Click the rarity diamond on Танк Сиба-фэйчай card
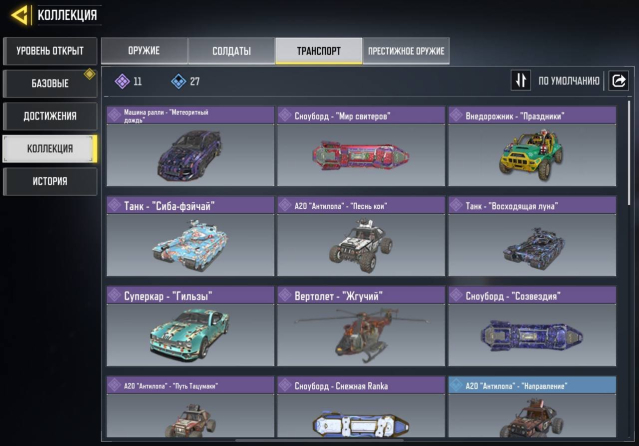 click(115, 205)
